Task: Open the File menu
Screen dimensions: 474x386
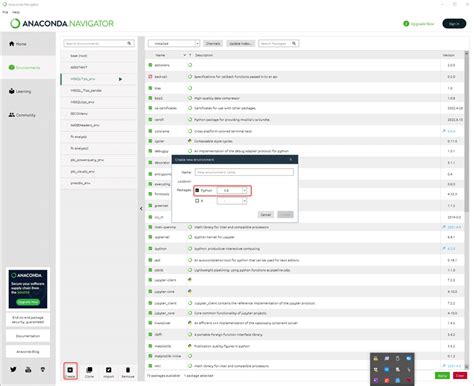Action: coord(5,12)
